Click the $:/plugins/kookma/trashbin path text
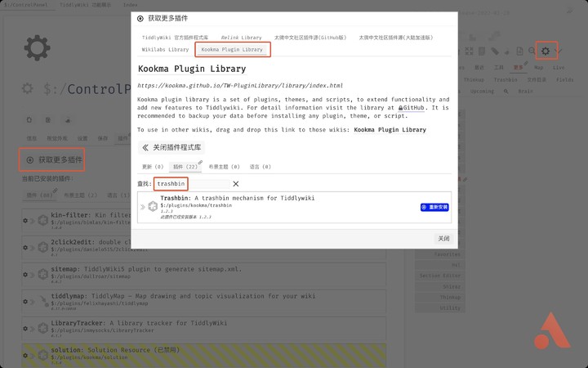The height and width of the screenshot is (368, 588). point(196,205)
